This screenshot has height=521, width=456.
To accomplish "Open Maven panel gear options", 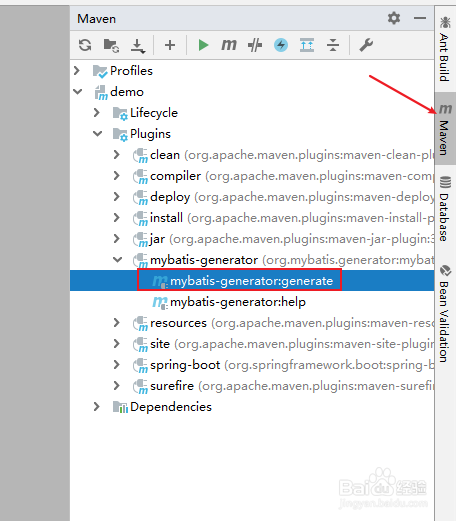I will (x=394, y=18).
